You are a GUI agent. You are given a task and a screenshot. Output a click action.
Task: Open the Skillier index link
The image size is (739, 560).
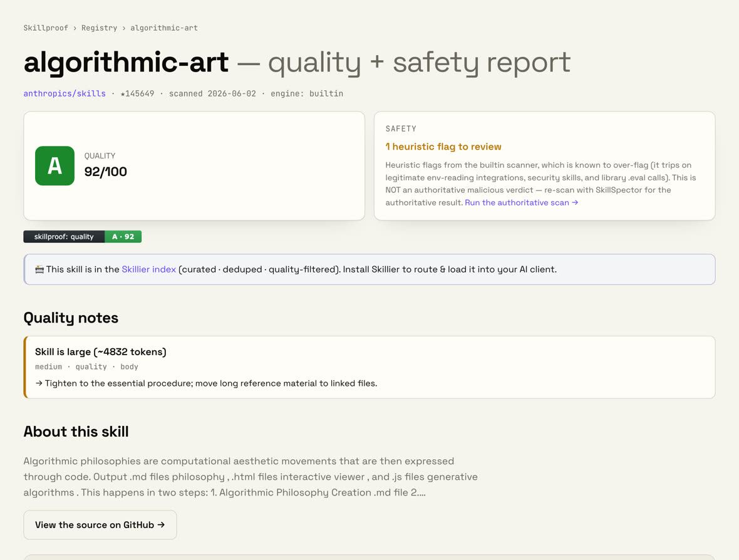tap(148, 269)
